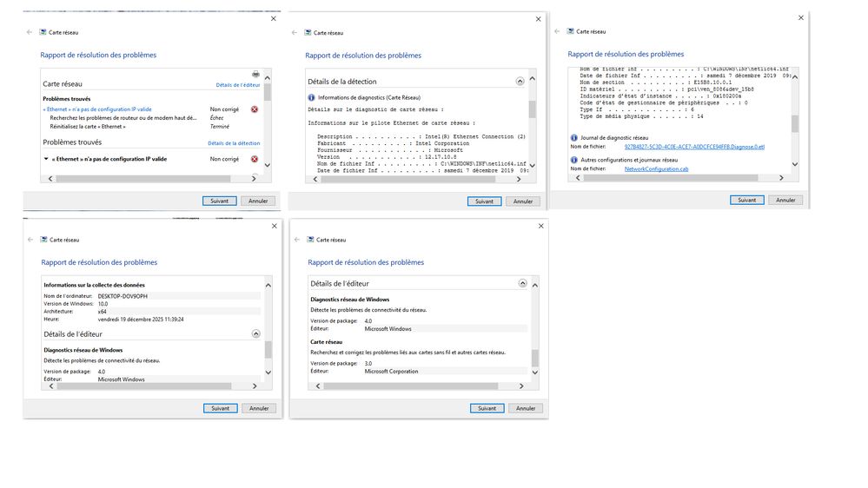
Task: Click Annuler in the collecte des données window
Action: 259,408
